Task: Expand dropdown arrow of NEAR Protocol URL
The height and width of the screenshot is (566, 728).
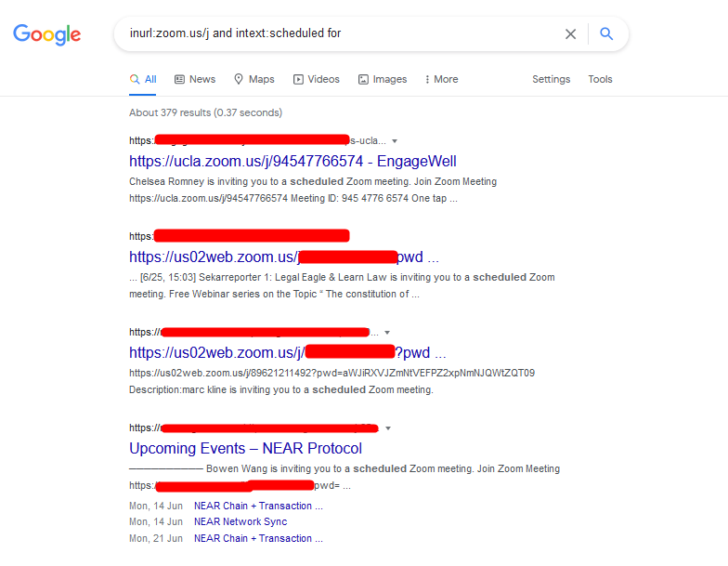Action: coord(388,428)
